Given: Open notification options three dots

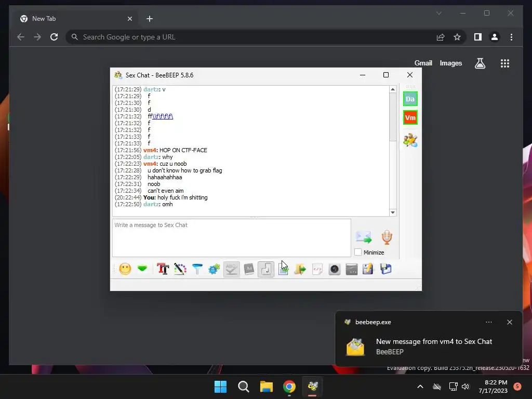Looking at the screenshot, I should 488,322.
